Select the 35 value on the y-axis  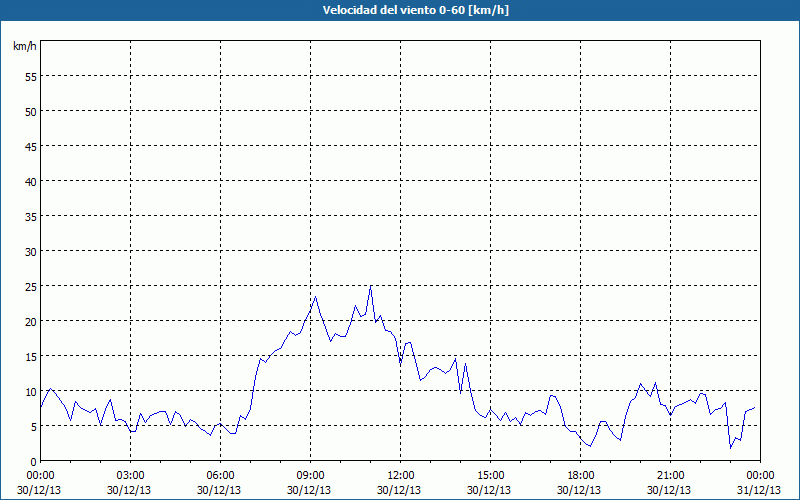[x=31, y=216]
